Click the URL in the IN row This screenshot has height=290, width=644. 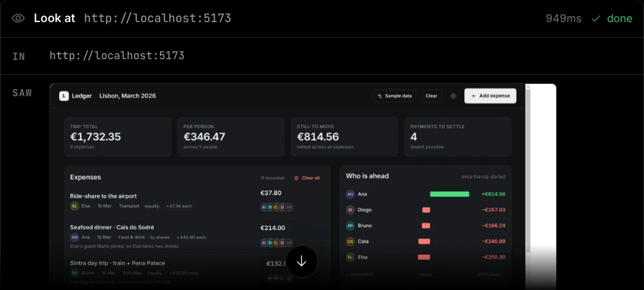[x=116, y=55]
